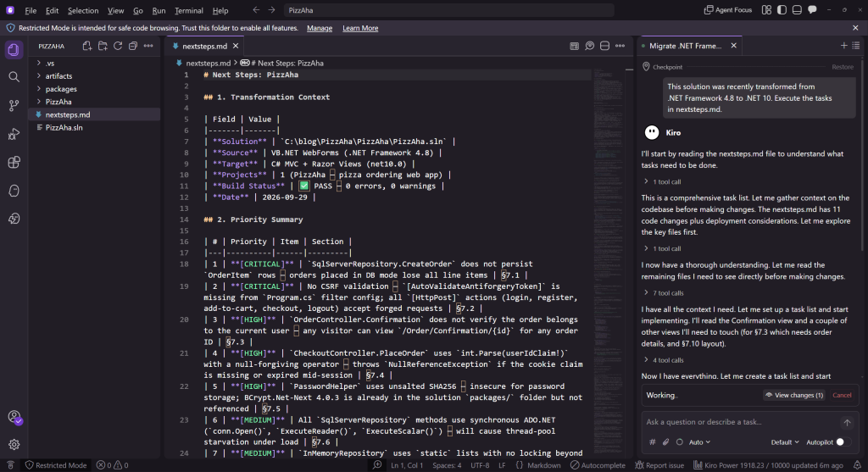
Task: Expand first '1 tool call' section
Action: pos(662,181)
